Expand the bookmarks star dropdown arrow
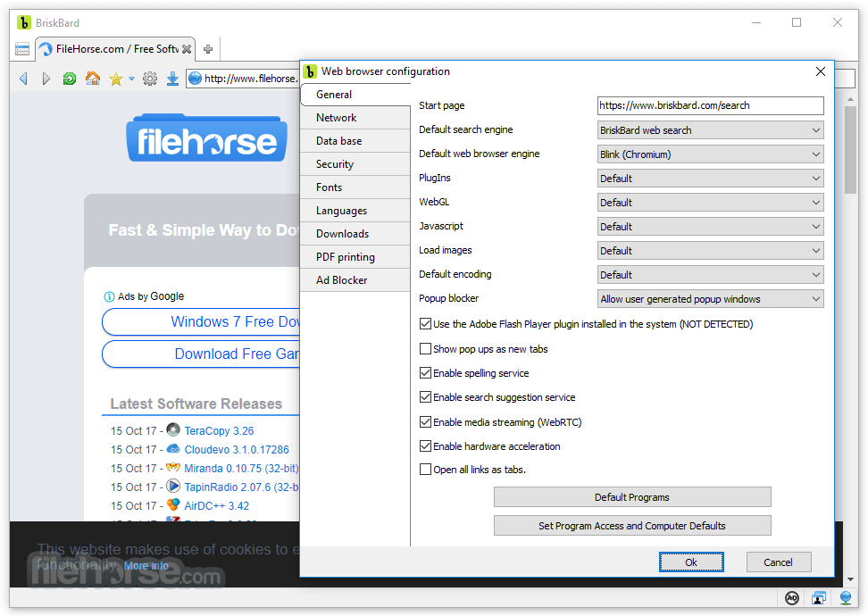Screen dimensions: 868x616 132,79
